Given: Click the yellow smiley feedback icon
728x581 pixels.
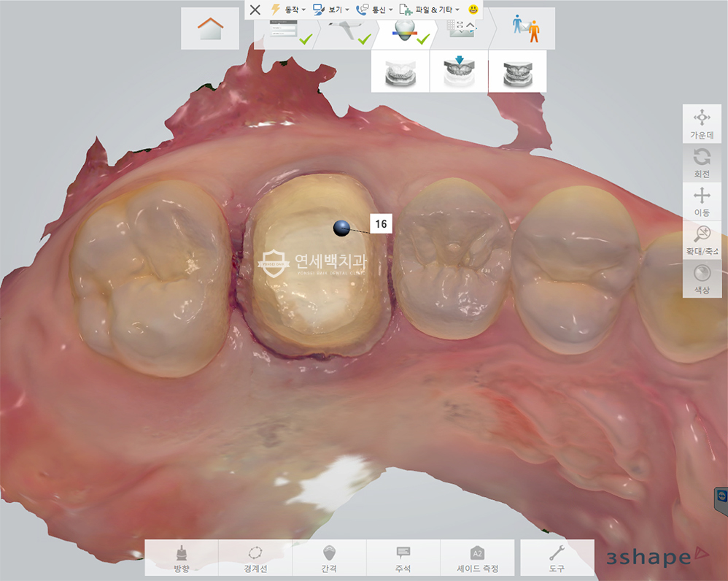Looking at the screenshot, I should tap(473, 9).
